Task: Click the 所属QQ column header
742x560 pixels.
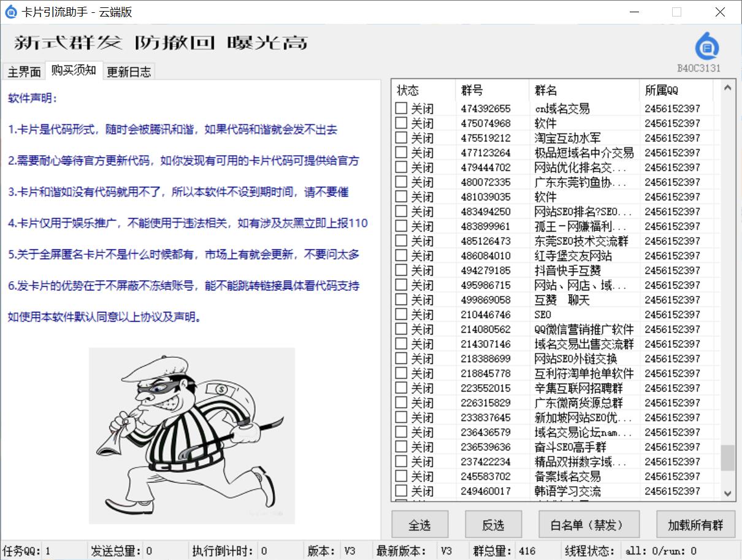Action: pyautogui.click(x=676, y=90)
